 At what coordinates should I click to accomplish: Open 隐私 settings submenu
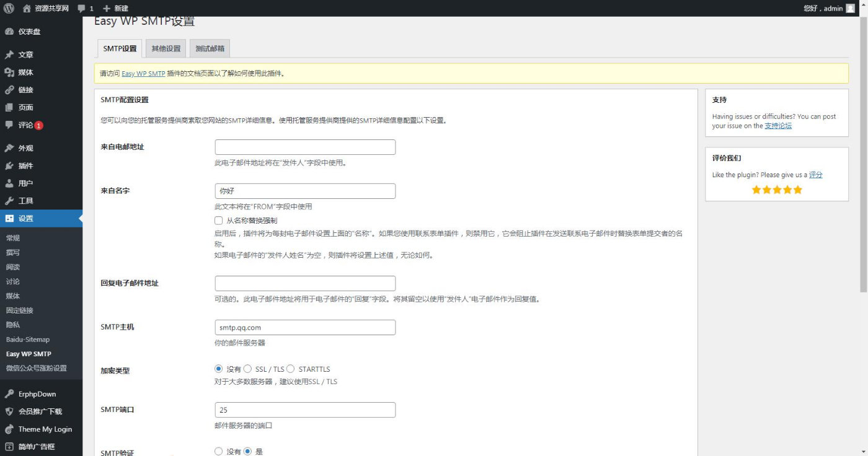pyautogui.click(x=13, y=325)
